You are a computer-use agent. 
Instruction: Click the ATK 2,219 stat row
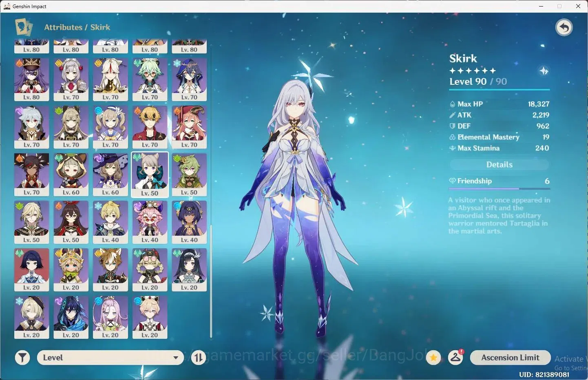(x=500, y=115)
